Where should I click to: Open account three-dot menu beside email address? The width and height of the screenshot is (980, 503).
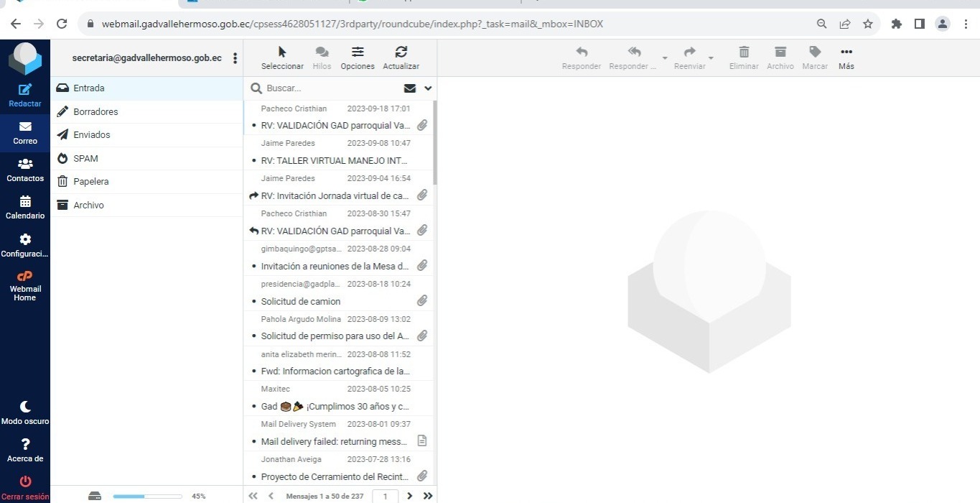point(235,58)
